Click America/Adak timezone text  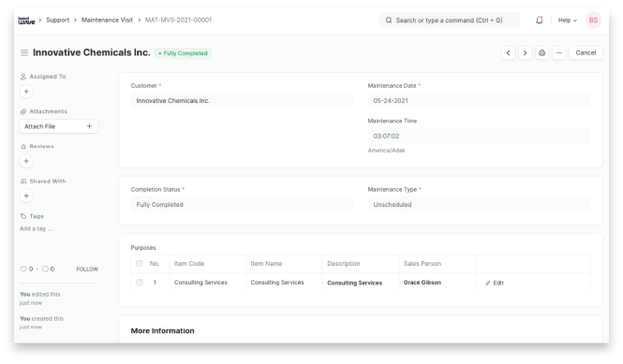[x=386, y=151]
